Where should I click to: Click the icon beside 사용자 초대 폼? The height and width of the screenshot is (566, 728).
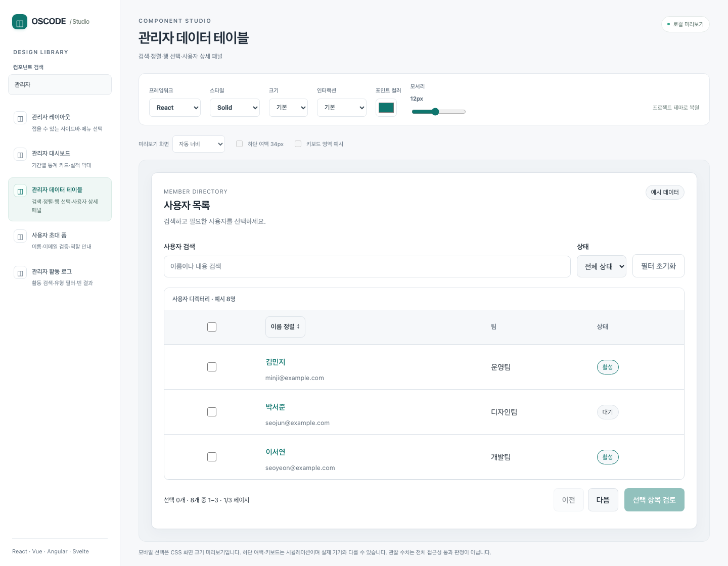coord(20,236)
